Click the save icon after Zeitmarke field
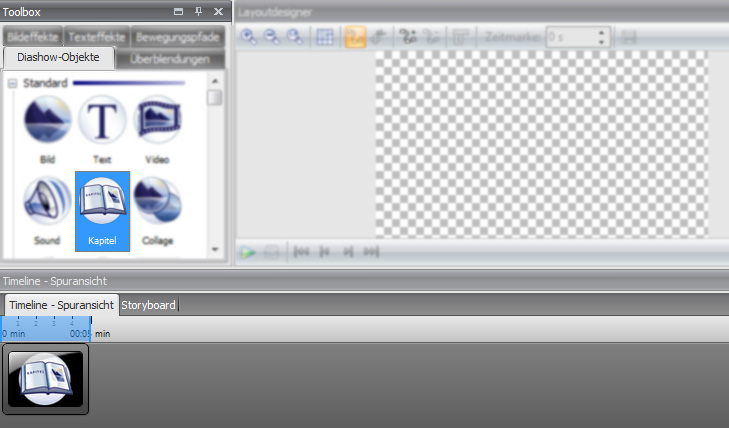 pyautogui.click(x=629, y=37)
